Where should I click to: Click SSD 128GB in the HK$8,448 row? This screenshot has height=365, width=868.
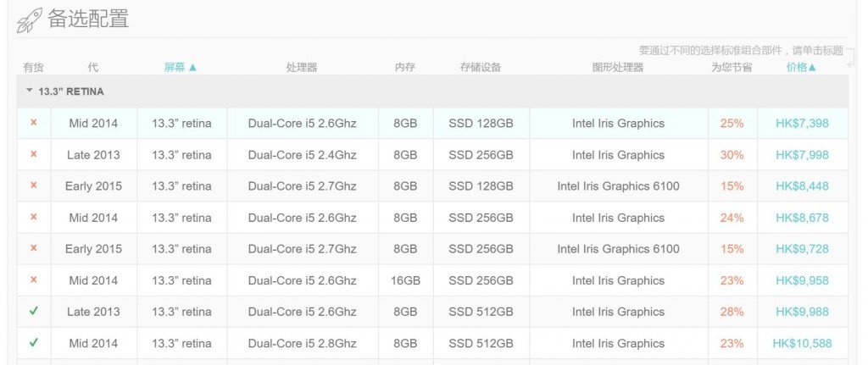[481, 186]
